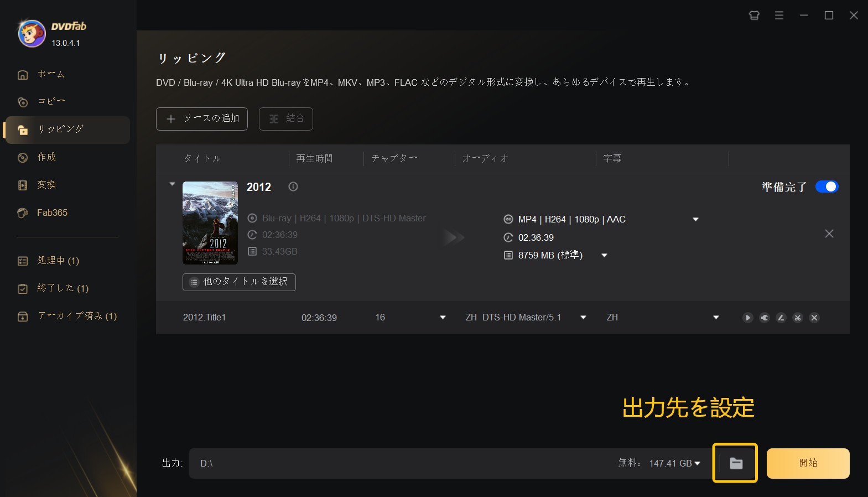Expand the 147.41 GB free space dropdown
Viewport: 868px width, 497px height.
(x=697, y=463)
